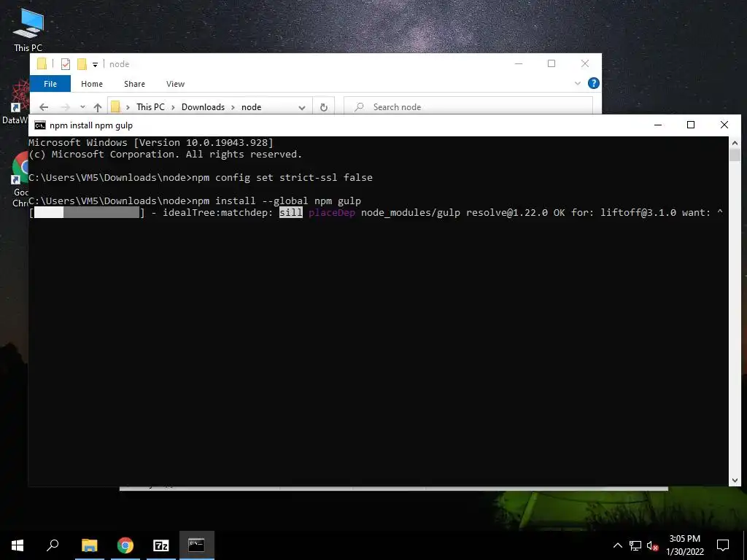
Task: Click the Search node input field
Action: tap(468, 107)
